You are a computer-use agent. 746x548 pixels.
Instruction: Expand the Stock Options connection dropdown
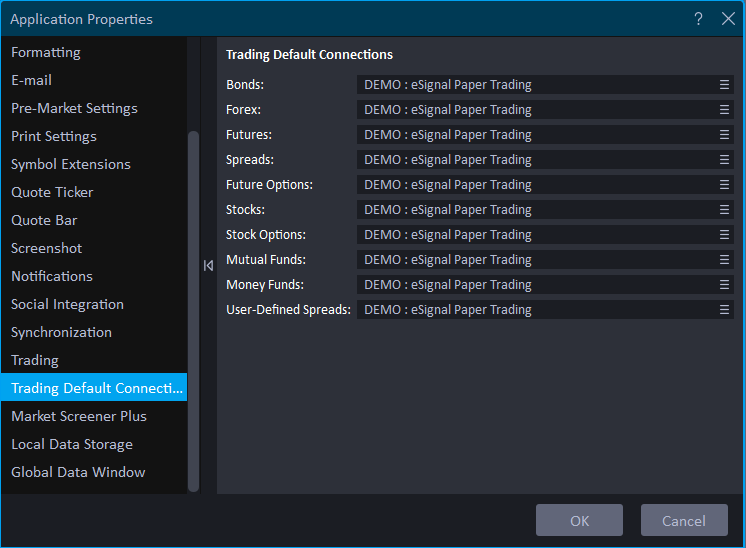pyautogui.click(x=545, y=235)
